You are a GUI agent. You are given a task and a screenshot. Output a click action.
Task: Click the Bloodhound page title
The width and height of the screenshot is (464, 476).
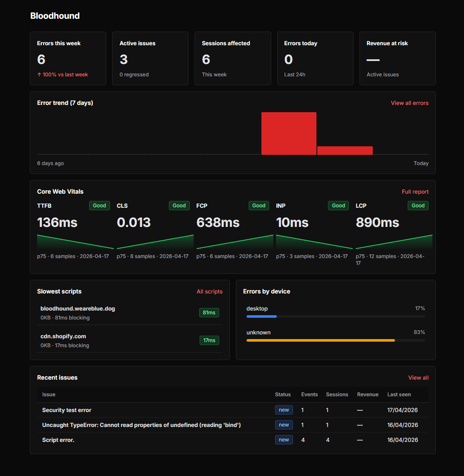point(55,16)
